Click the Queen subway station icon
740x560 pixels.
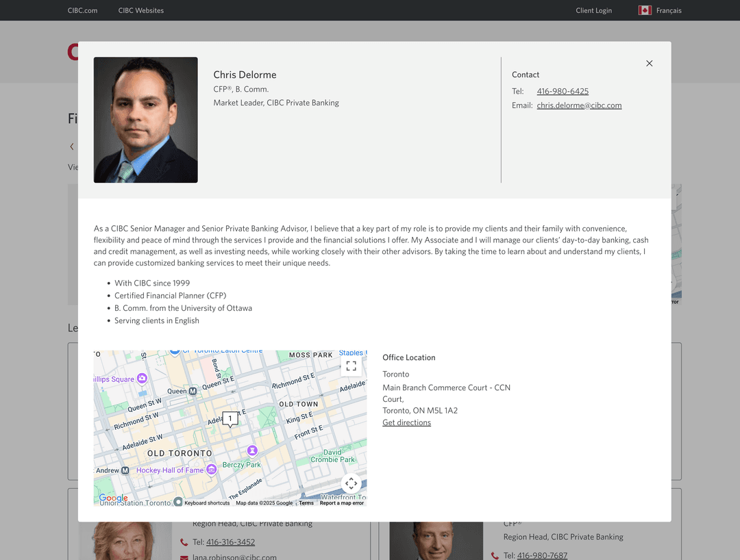click(x=193, y=391)
